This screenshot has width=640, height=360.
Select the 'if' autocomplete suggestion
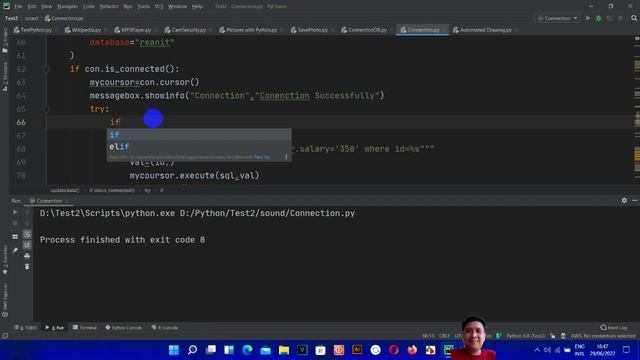click(199, 135)
